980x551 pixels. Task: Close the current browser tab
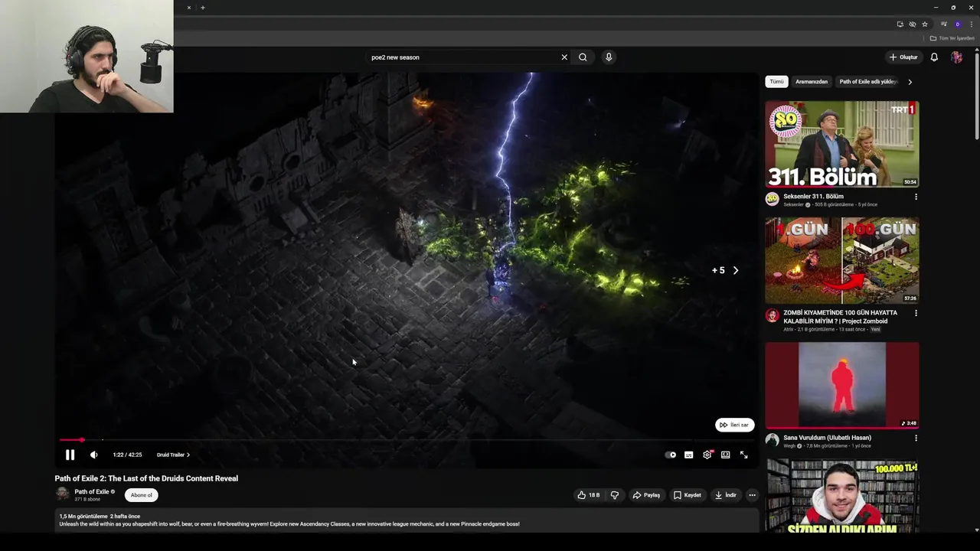tap(189, 8)
